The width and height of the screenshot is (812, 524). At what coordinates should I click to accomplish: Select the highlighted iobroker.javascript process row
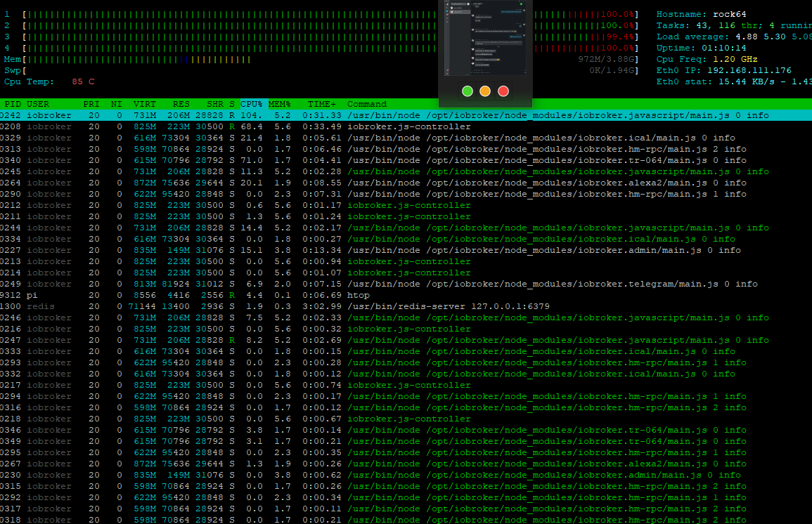(406, 115)
